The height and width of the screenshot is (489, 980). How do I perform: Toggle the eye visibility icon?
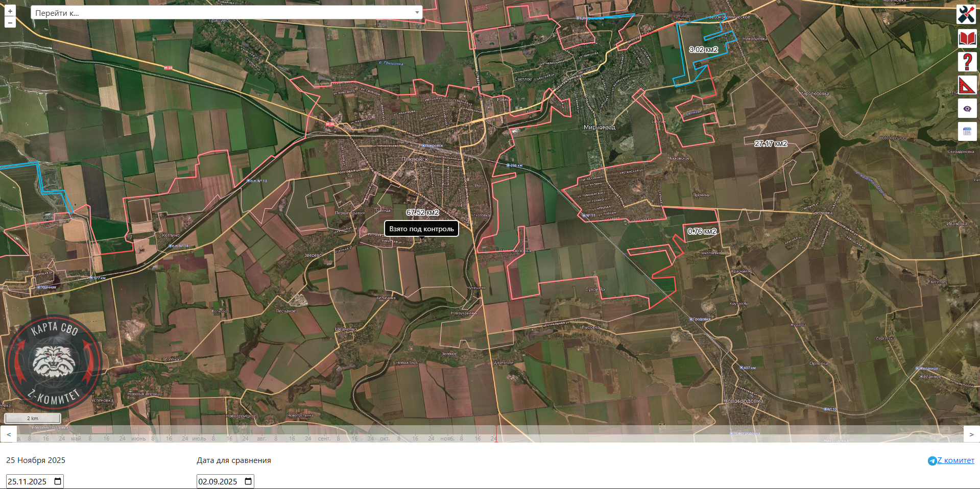(x=967, y=109)
